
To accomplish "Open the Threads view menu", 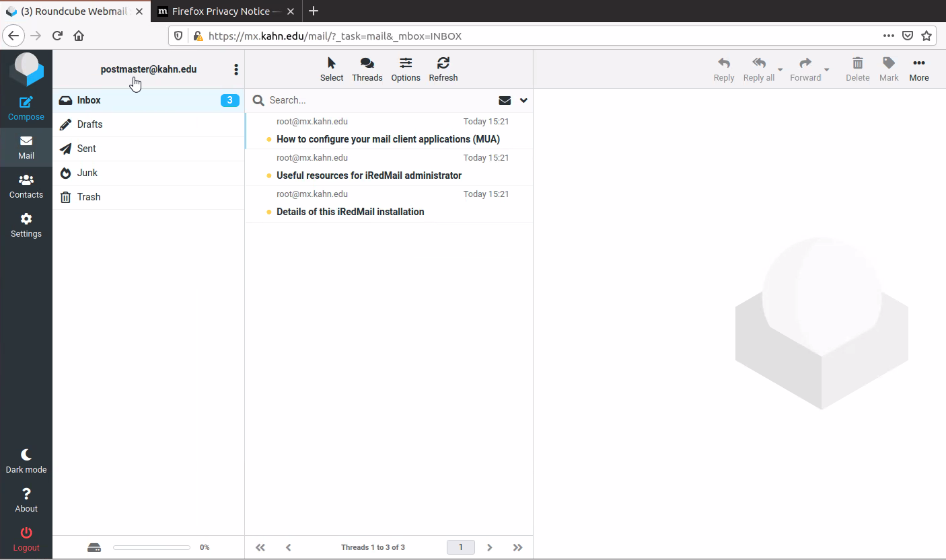I will (x=367, y=69).
